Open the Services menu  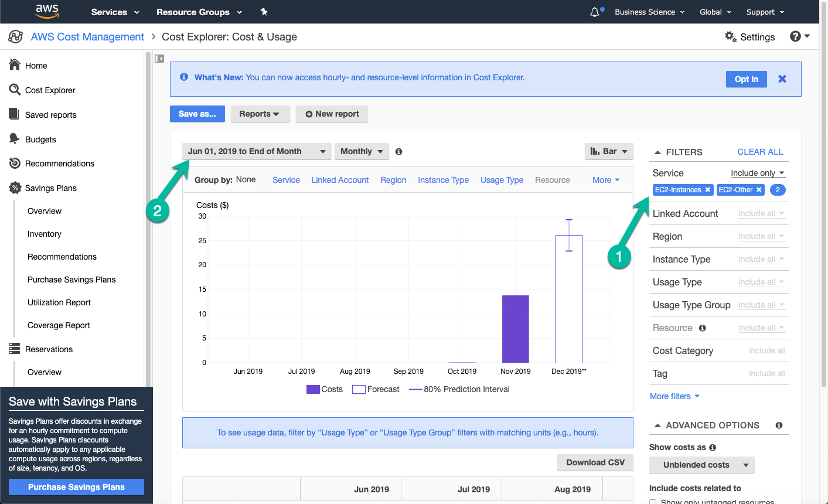pyautogui.click(x=115, y=12)
